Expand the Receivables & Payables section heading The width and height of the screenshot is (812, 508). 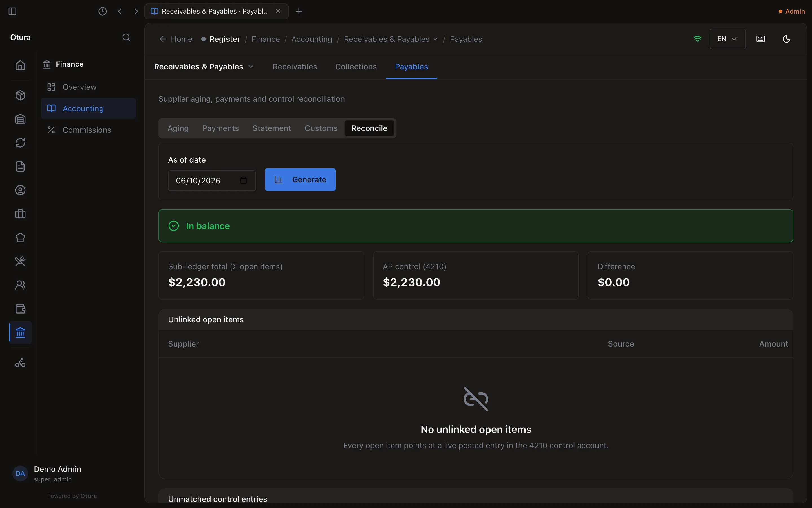[x=204, y=67]
